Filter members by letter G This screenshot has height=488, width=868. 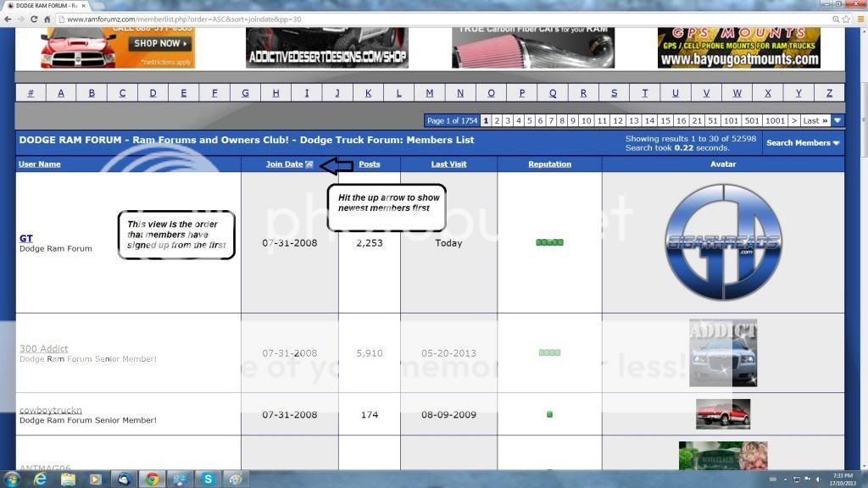(x=245, y=93)
